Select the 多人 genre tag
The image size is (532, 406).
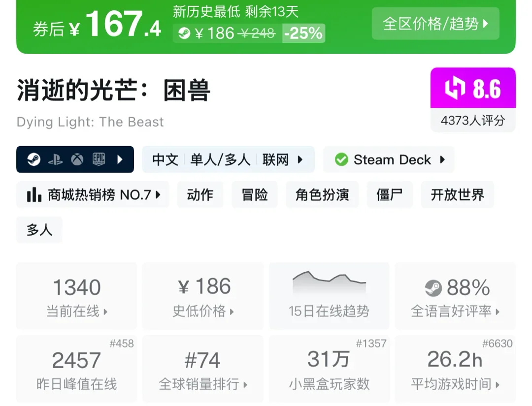(39, 230)
